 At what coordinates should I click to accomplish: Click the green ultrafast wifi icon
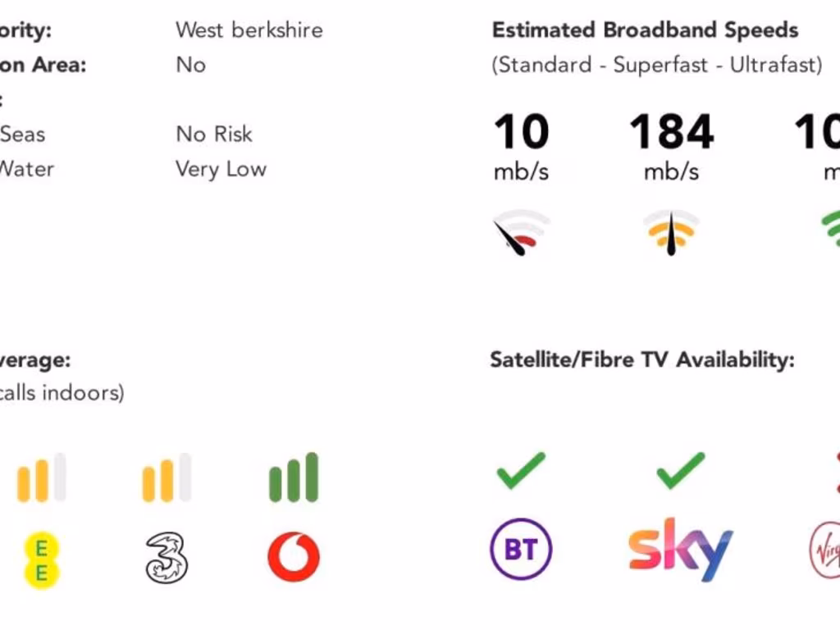(x=830, y=230)
